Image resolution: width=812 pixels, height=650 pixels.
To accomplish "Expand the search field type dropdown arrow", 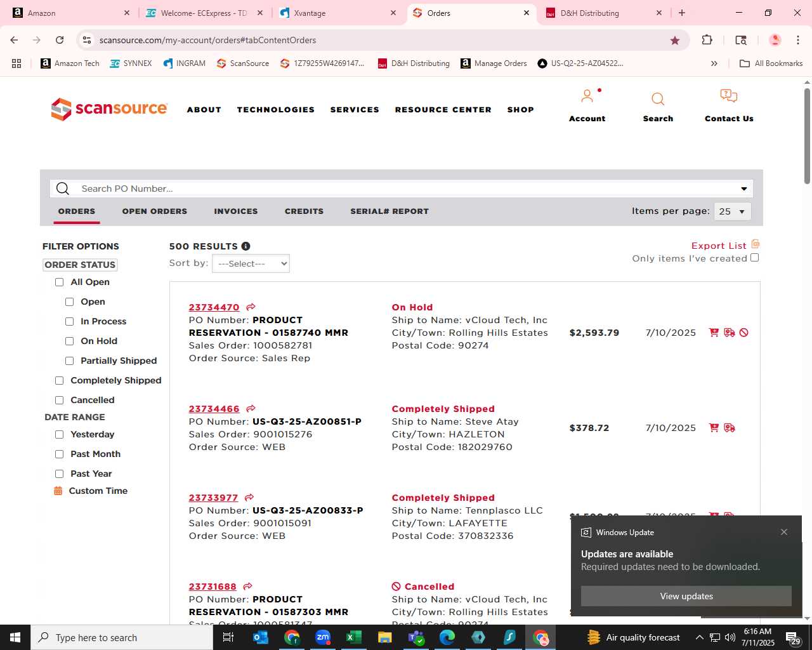I will [x=743, y=189].
